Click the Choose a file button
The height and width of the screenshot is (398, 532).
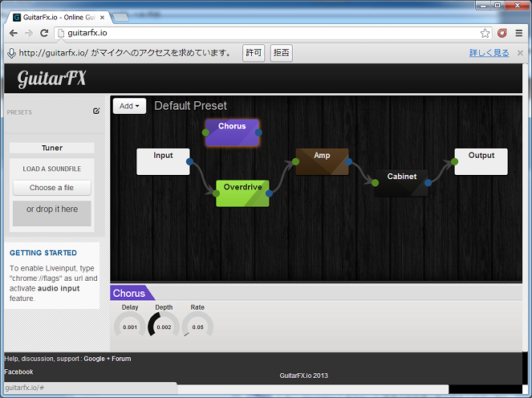point(52,188)
